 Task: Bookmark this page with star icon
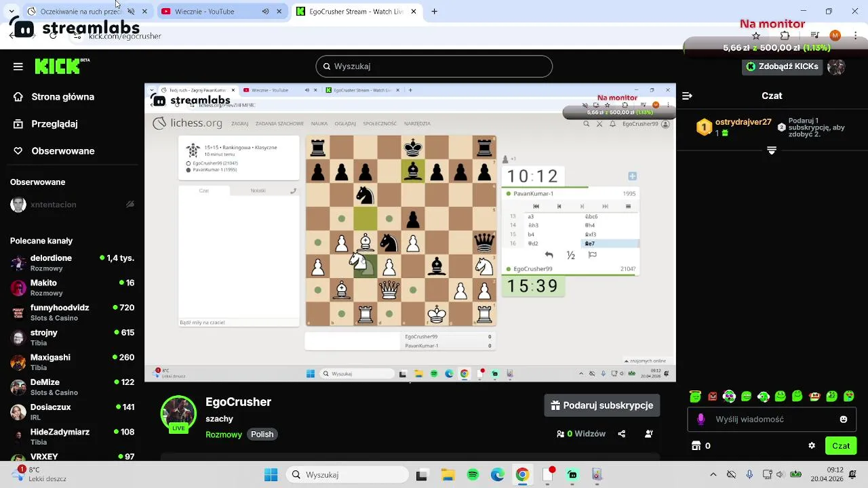756,36
